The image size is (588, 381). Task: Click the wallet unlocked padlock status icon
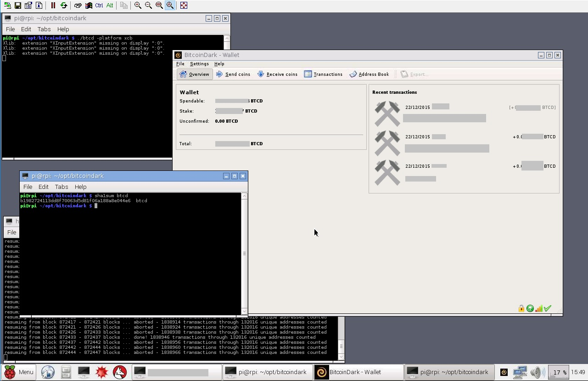[x=521, y=308]
